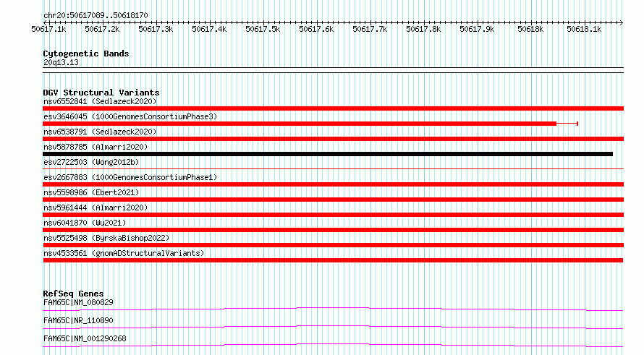The height and width of the screenshot is (355, 644).
Task: Click the thin red line for esv2722503
Action: 333,168
